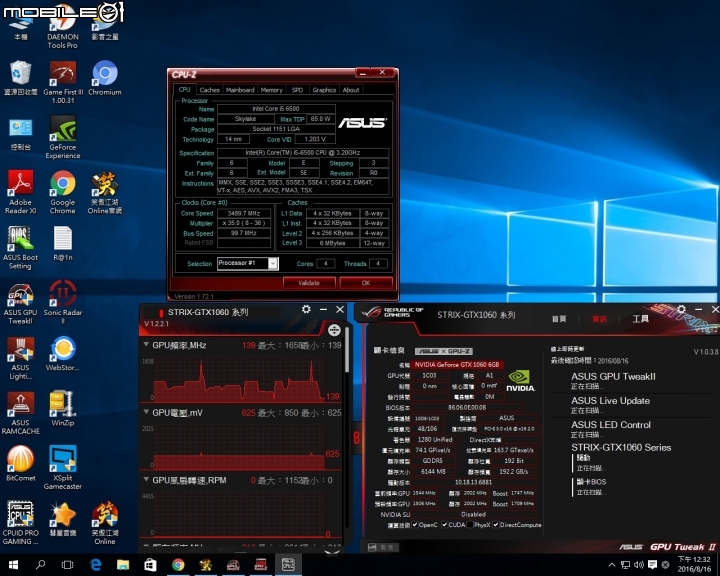Open taskbar search magnifier
The width and height of the screenshot is (720, 576).
[x=40, y=565]
